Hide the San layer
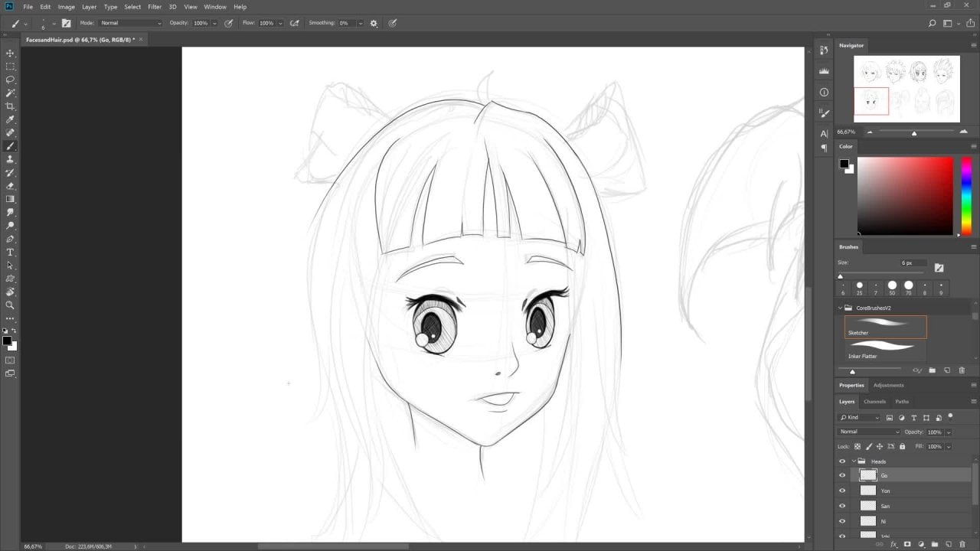Image resolution: width=980 pixels, height=551 pixels. point(842,507)
